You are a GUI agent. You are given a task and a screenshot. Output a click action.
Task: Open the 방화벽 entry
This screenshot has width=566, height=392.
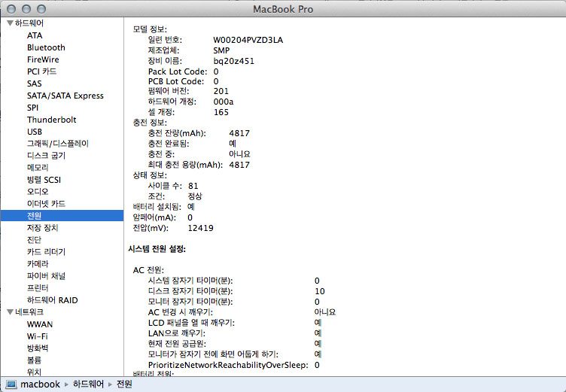[38, 348]
